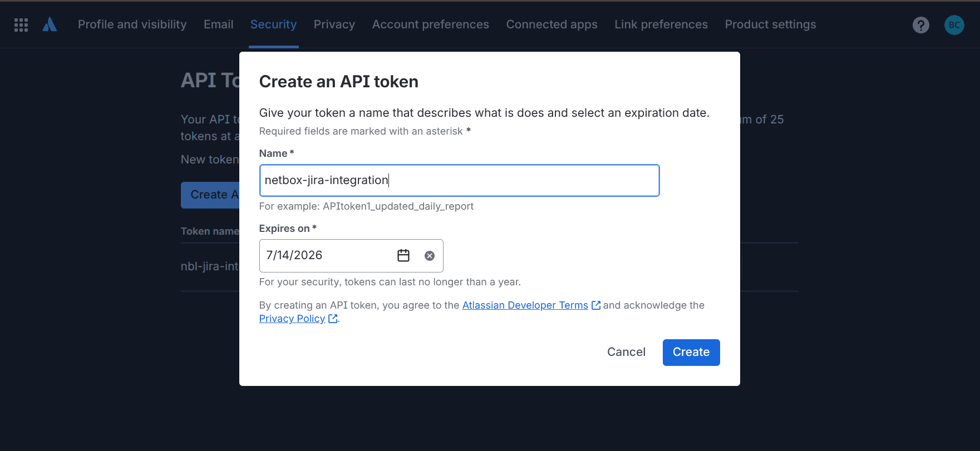
Task: Click the 'nbl-jira-int' token row
Action: (210, 266)
